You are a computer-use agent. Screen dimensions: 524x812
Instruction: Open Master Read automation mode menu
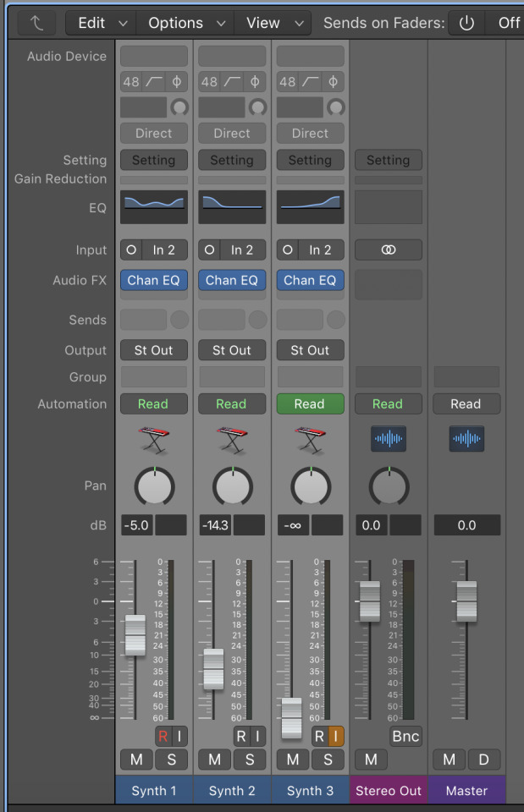(466, 404)
